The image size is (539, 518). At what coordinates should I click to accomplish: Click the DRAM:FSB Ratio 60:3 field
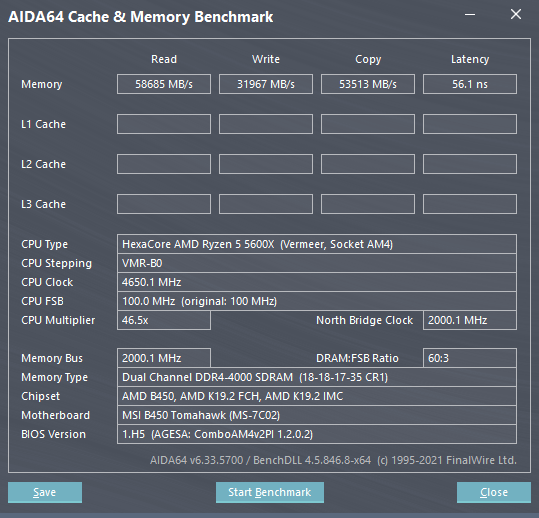[470, 358]
